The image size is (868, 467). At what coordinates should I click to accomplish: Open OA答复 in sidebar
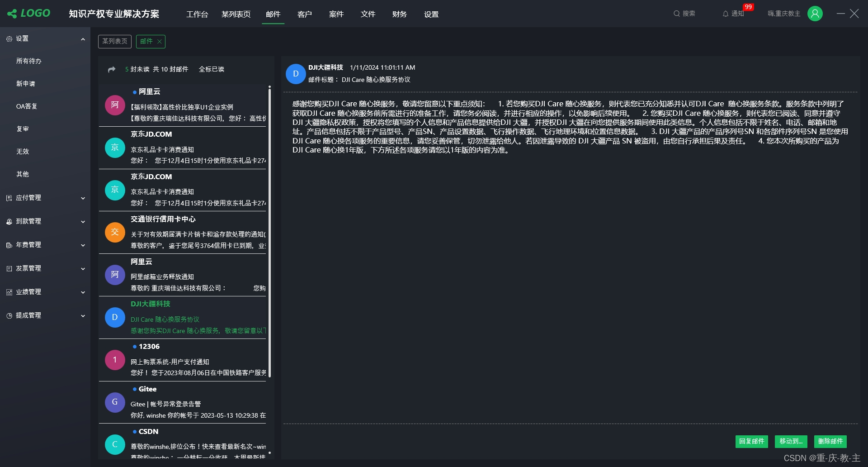pos(27,106)
